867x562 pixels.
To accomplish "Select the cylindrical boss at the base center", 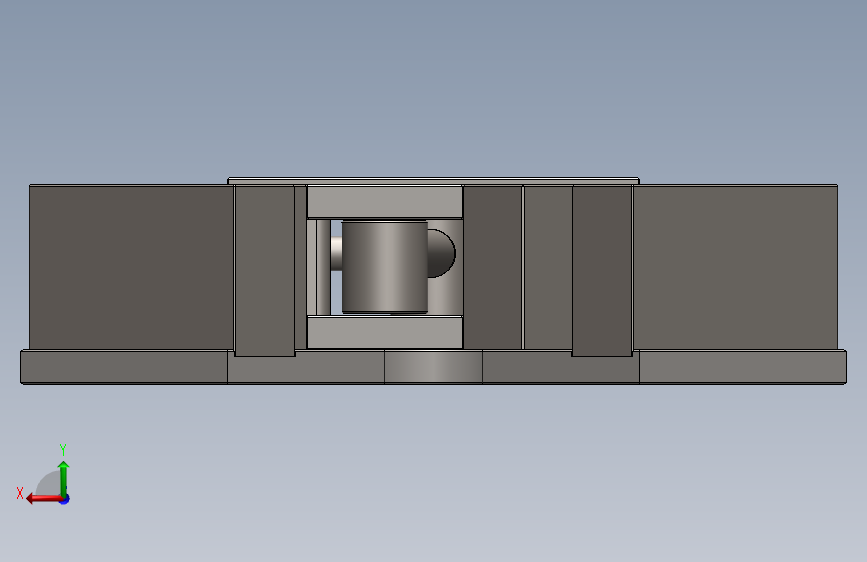I will pos(434,366).
